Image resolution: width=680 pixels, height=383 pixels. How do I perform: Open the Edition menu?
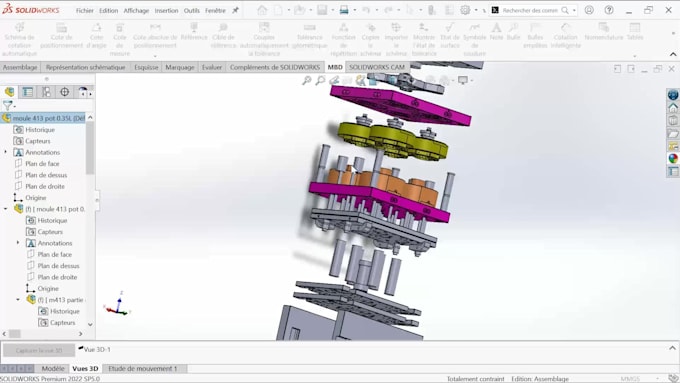pyautogui.click(x=108, y=10)
